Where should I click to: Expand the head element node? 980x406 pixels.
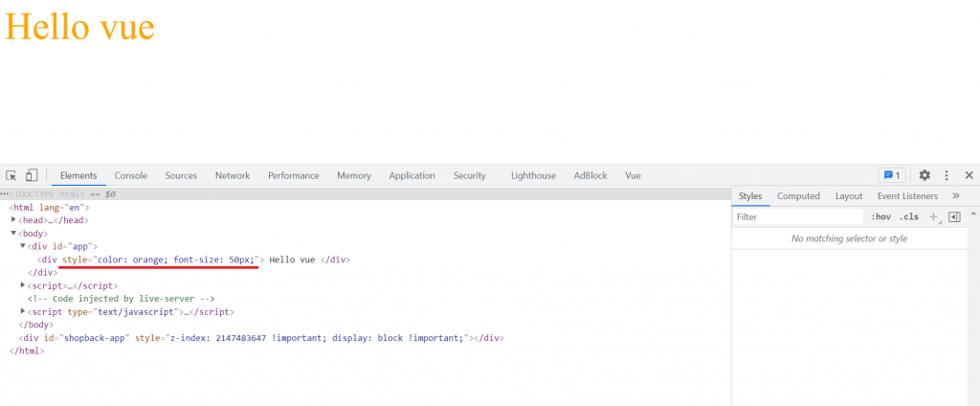tap(13, 219)
